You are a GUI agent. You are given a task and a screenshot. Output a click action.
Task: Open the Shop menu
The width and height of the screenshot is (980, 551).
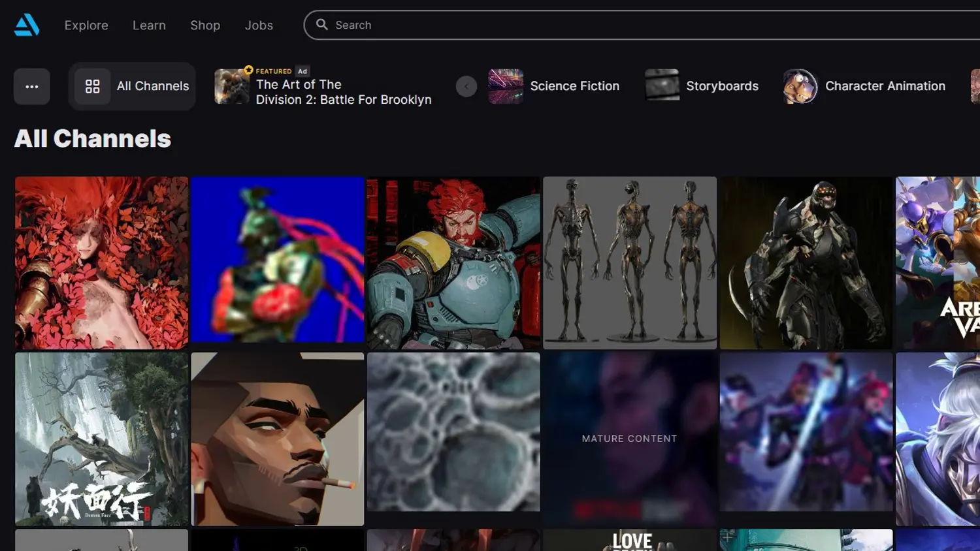click(205, 25)
